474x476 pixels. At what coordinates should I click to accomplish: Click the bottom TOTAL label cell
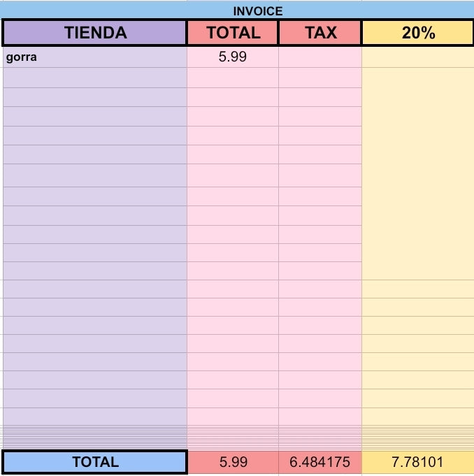[95, 462]
